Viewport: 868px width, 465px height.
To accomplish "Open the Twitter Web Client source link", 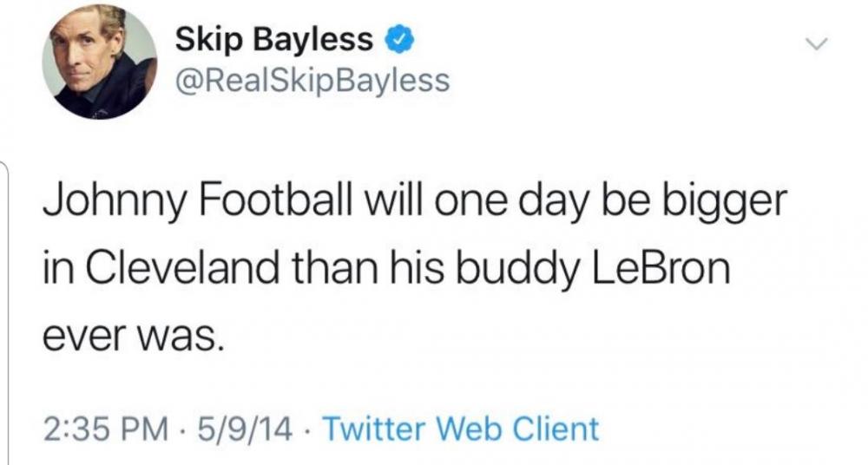I will click(x=461, y=429).
